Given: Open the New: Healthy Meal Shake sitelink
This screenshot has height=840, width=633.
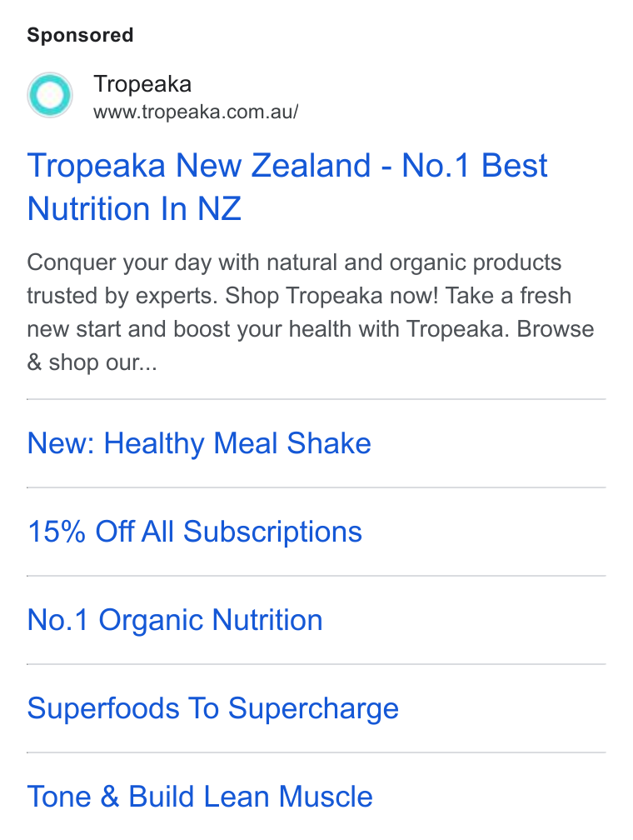Looking at the screenshot, I should click(199, 443).
